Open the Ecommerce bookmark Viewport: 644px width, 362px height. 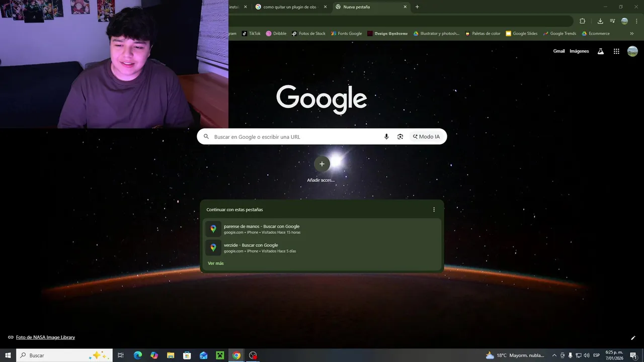click(x=596, y=34)
